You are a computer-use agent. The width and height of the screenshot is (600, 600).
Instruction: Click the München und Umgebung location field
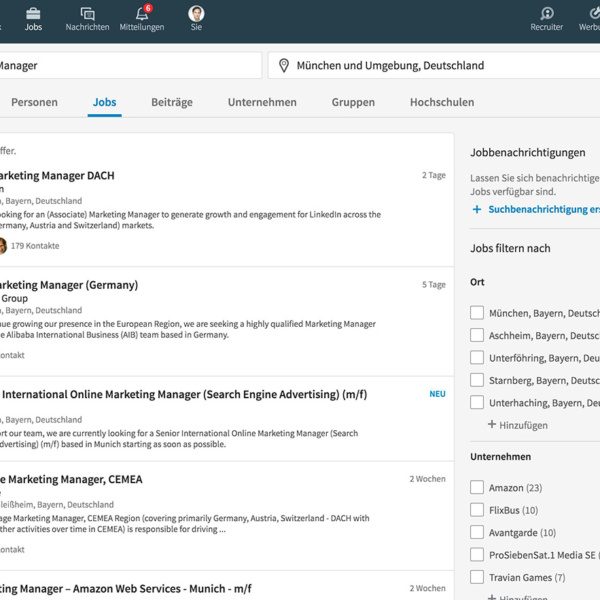coord(434,65)
